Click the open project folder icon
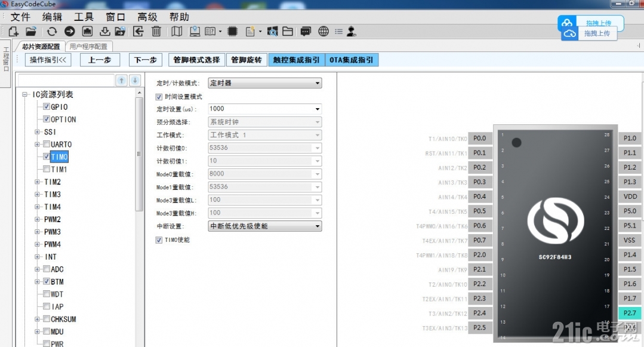Viewport: 644px width, 347px height. (31, 31)
